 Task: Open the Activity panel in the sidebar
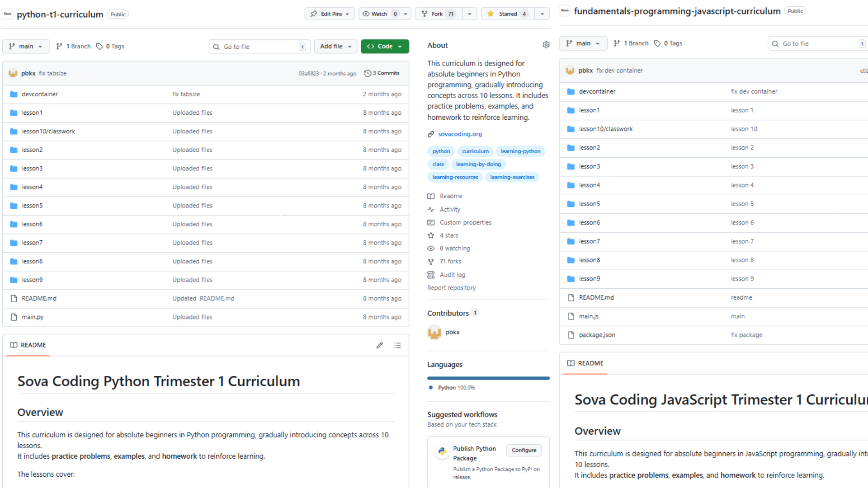(450, 209)
